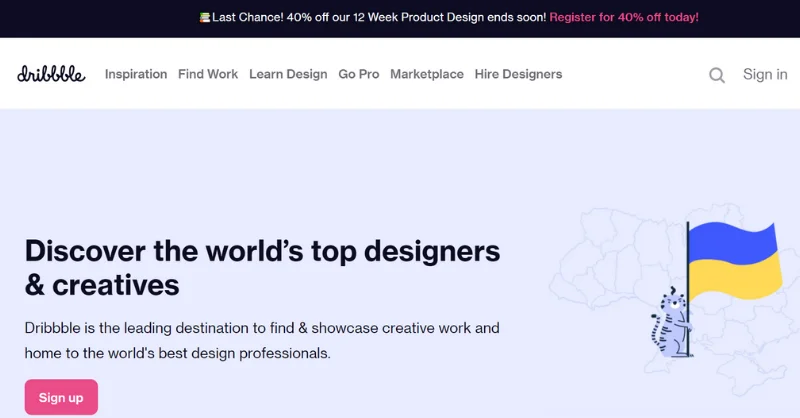This screenshot has height=418, width=800.
Task: Follow the Register for 40% off today link
Action: click(624, 17)
